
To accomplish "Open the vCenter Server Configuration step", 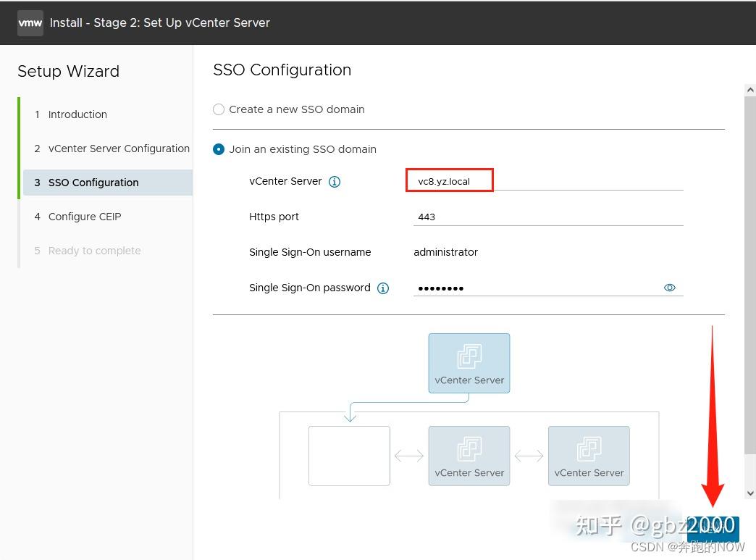I will point(119,149).
